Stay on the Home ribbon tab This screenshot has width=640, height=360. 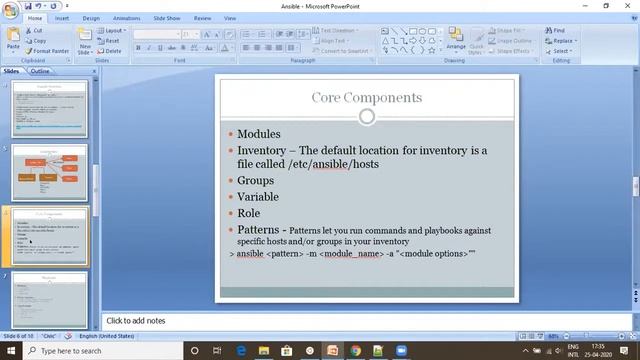tap(35, 18)
